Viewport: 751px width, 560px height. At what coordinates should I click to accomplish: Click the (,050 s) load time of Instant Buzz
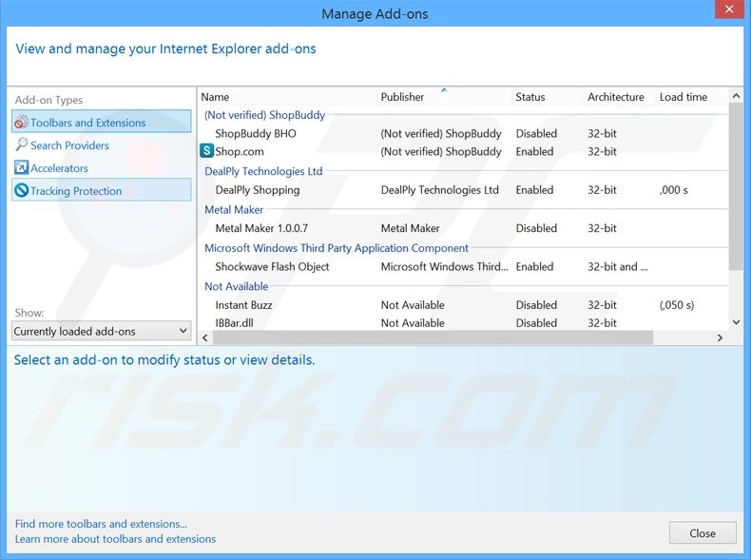pos(676,304)
